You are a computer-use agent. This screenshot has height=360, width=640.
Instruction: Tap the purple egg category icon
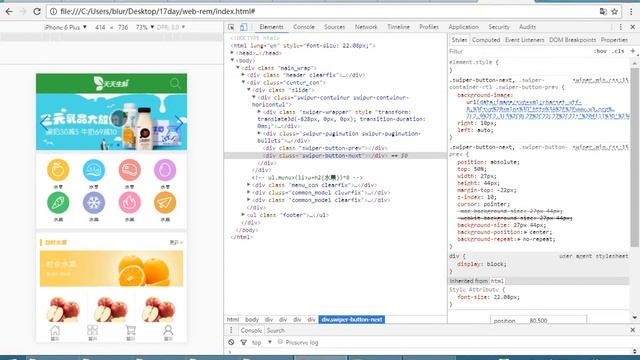coord(165,170)
